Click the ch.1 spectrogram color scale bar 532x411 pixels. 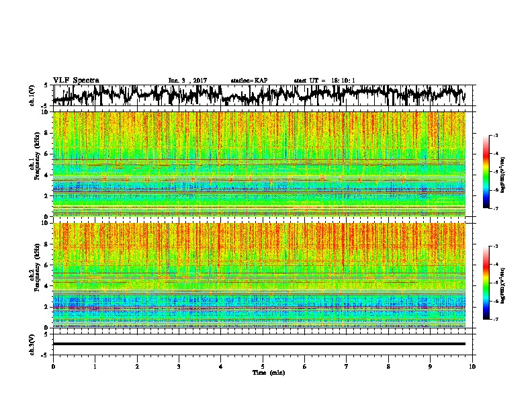[486, 172]
